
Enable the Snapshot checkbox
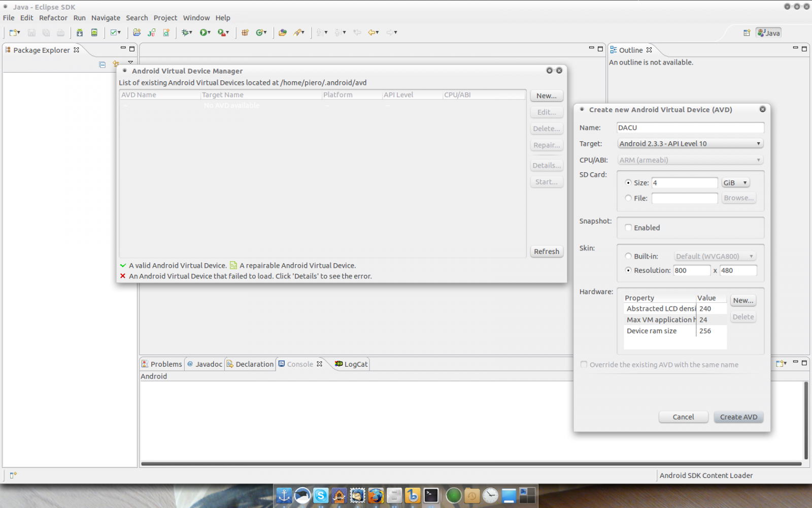click(x=628, y=228)
